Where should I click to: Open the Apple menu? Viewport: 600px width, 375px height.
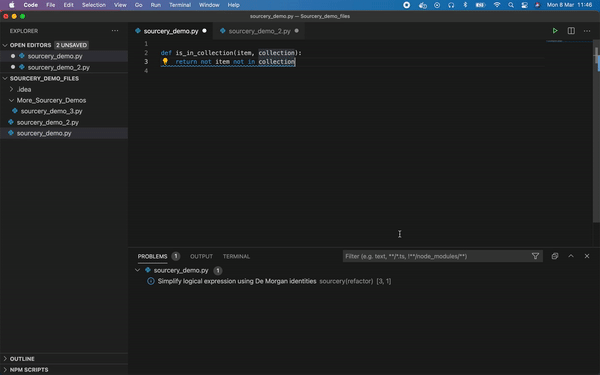point(12,5)
